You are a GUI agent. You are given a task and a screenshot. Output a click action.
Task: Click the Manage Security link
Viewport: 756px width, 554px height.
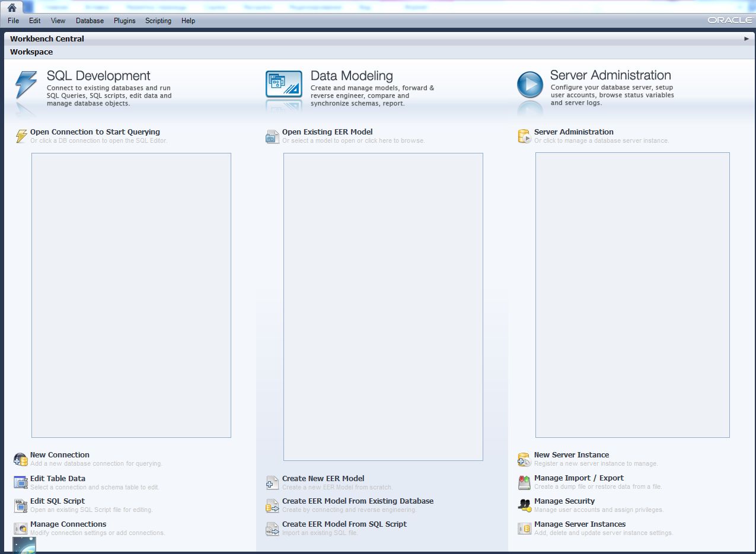click(x=564, y=501)
